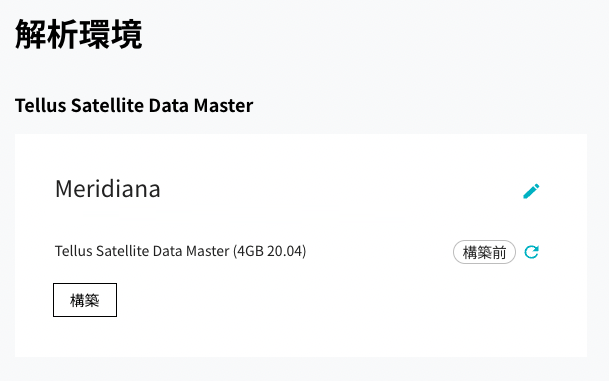Click the pill-shaped 構築前 label
The image size is (609, 381).
tap(484, 252)
